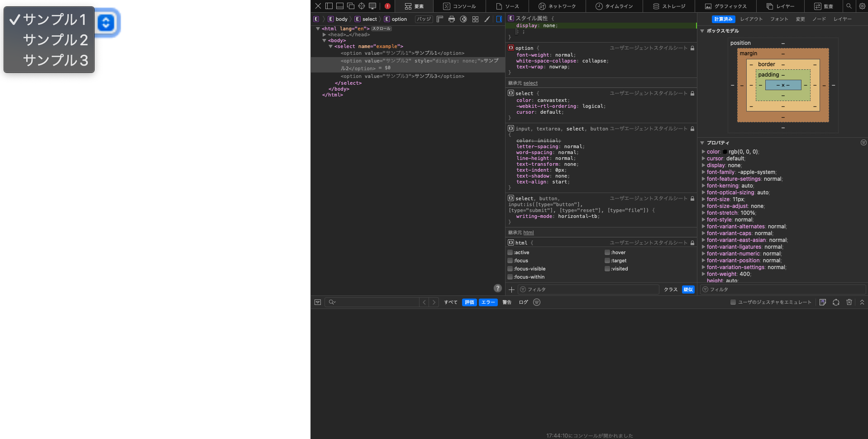The height and width of the screenshot is (439, 868).
Task: Expand the collapsed head element node
Action: [324, 35]
